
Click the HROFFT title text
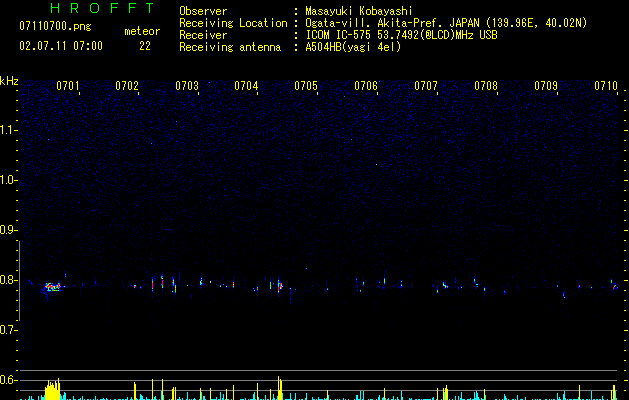pyautogui.click(x=103, y=8)
